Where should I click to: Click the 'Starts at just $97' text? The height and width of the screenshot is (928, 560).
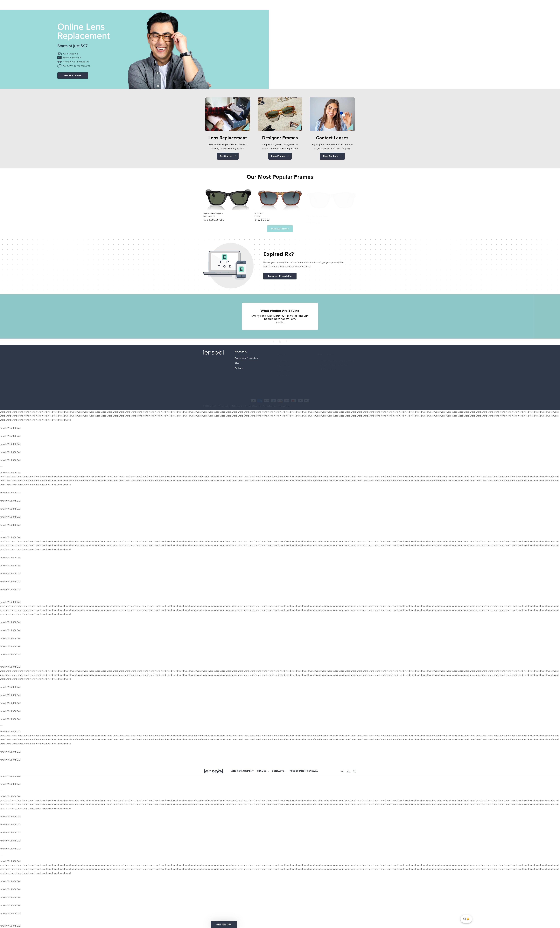click(x=72, y=46)
